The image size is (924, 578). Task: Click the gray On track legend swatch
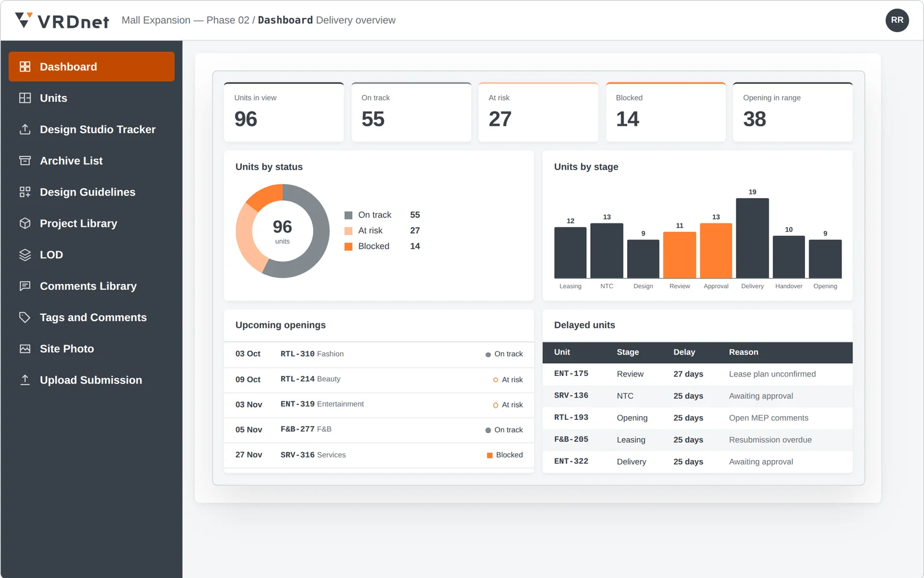click(348, 215)
